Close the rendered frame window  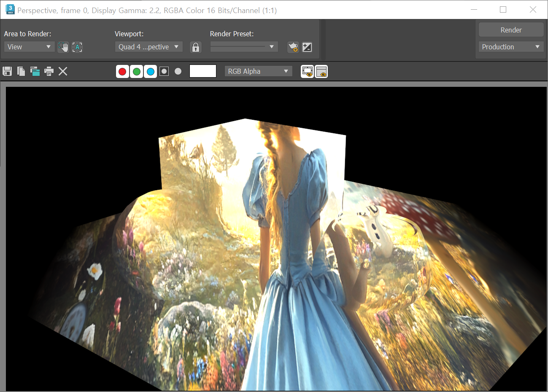coord(533,9)
